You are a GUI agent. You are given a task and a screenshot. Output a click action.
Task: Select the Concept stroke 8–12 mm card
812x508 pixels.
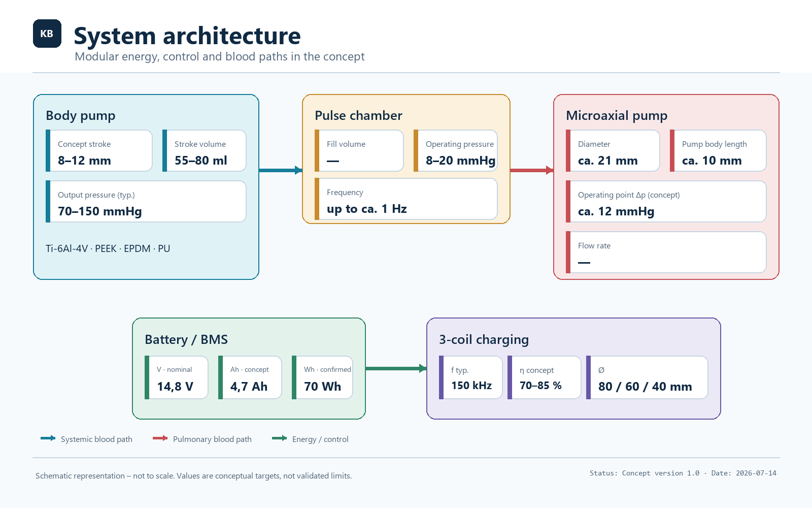(99, 151)
